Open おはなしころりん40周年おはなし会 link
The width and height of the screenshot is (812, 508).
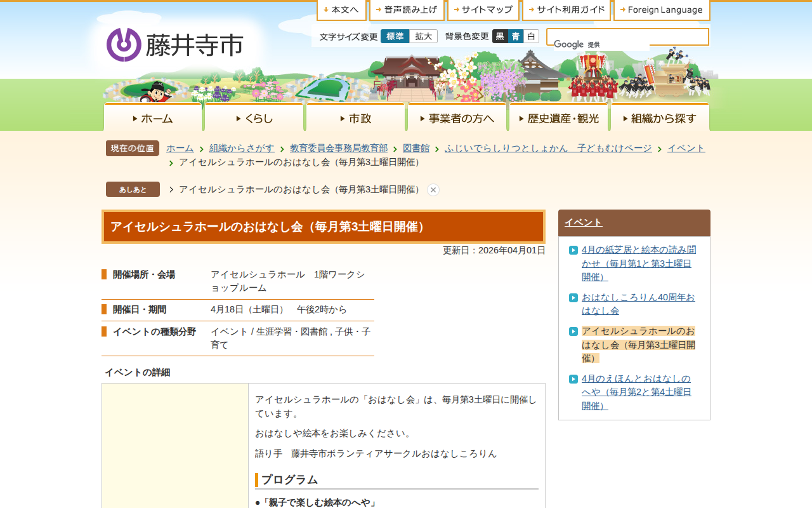[x=638, y=304]
